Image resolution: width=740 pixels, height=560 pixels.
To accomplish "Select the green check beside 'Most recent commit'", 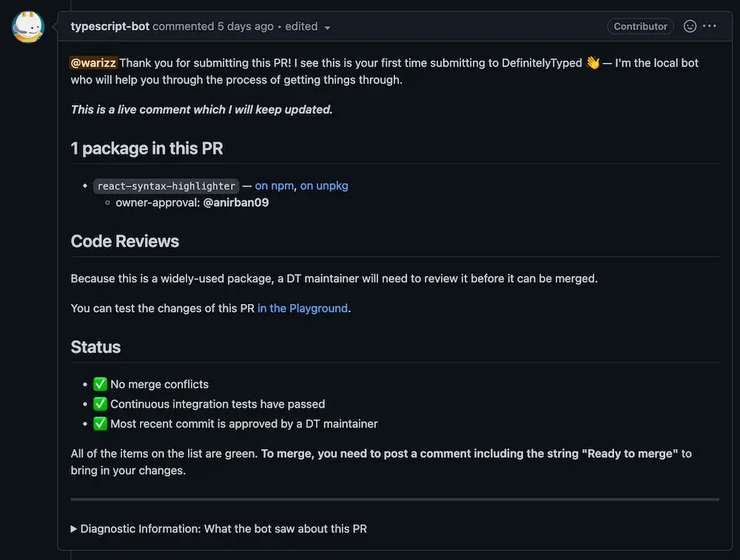I will 100,424.
